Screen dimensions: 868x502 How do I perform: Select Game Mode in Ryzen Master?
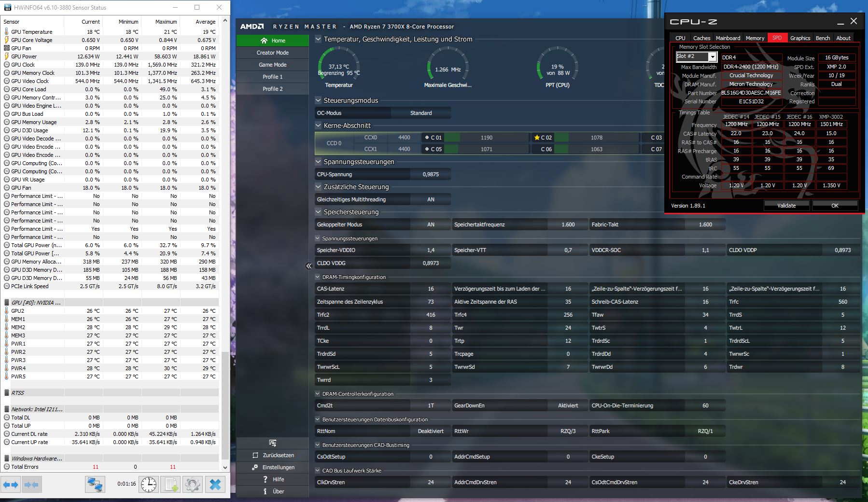(x=273, y=65)
